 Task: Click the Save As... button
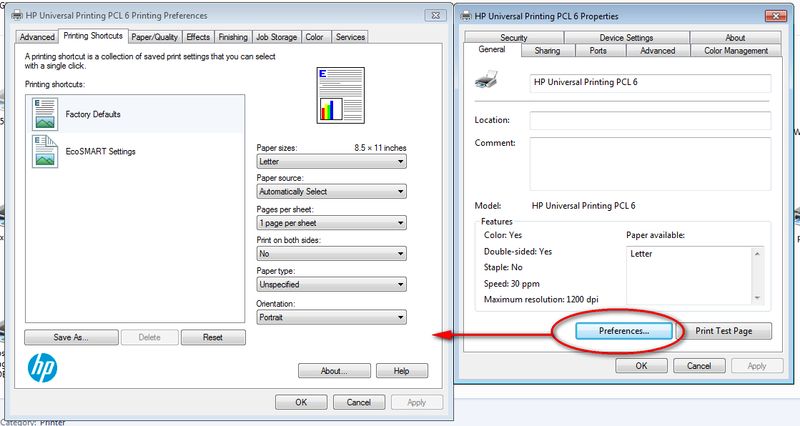tap(71, 337)
